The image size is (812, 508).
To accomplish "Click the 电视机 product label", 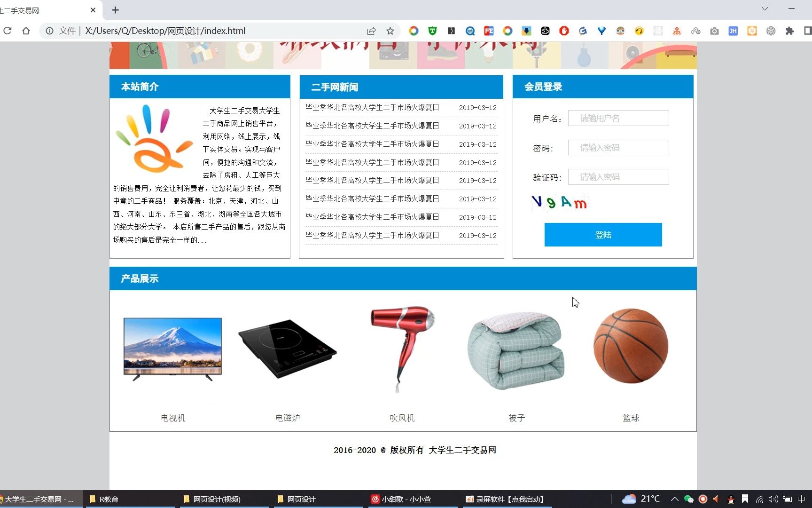I will pos(173,418).
